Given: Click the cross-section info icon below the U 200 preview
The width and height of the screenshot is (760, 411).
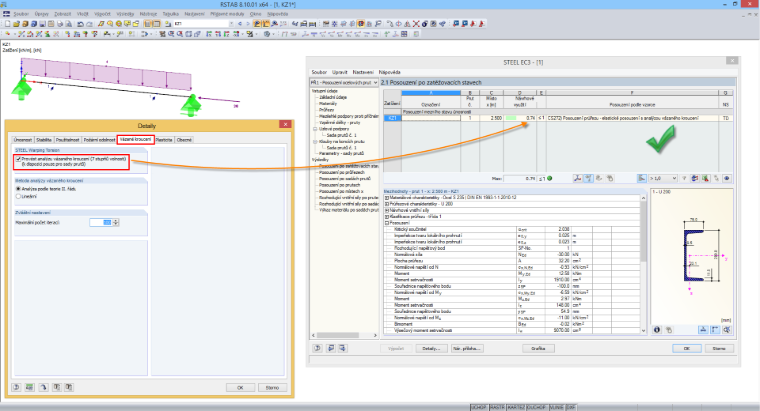Looking at the screenshot, I should coord(657,330).
